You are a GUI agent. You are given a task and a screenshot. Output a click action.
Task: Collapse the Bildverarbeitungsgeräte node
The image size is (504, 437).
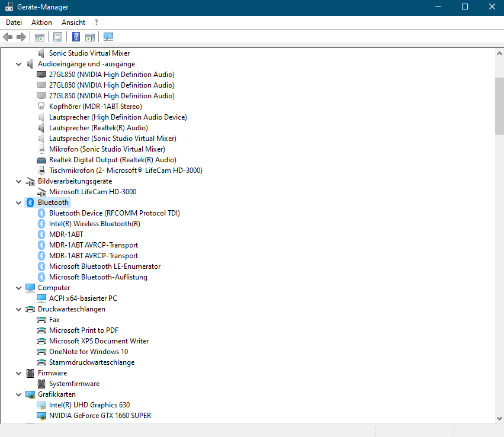pos(18,182)
